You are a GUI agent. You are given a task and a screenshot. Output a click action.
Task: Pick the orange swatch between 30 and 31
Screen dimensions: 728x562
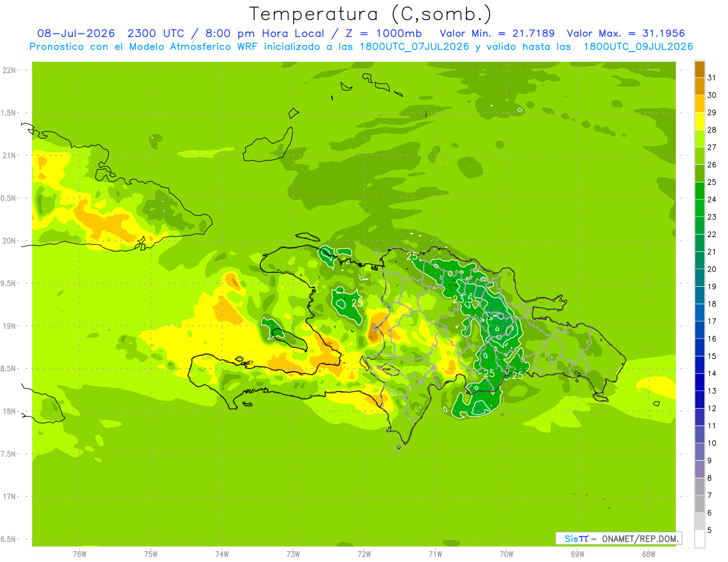coord(699,86)
